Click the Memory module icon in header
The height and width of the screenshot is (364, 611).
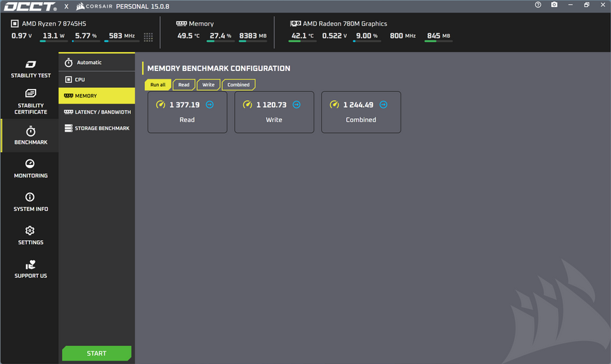point(181,24)
